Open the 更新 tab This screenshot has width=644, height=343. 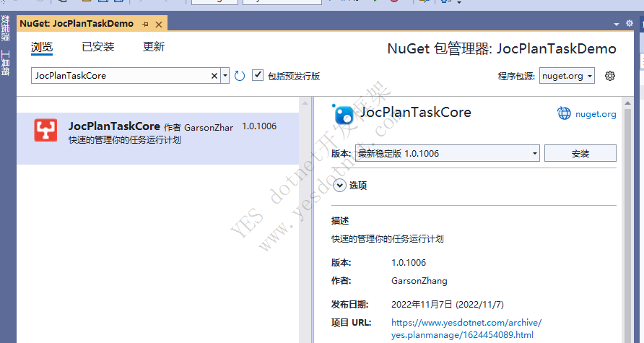154,47
